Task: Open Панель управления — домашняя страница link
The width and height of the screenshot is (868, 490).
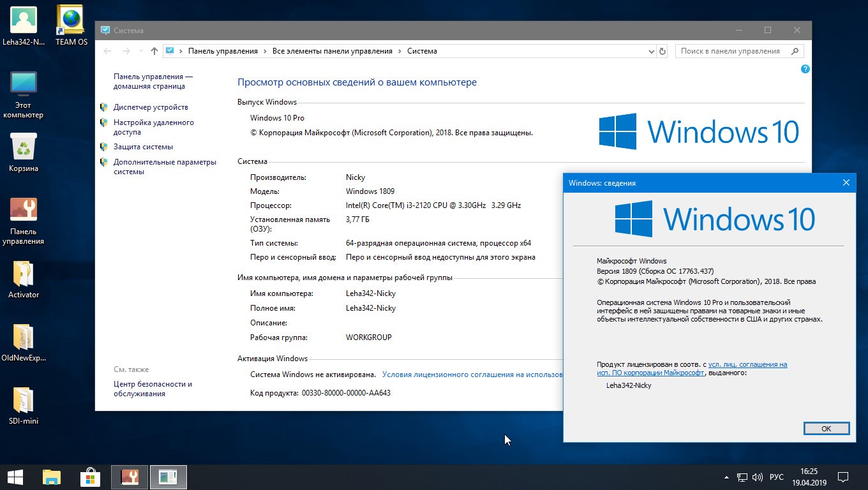Action: (x=153, y=81)
